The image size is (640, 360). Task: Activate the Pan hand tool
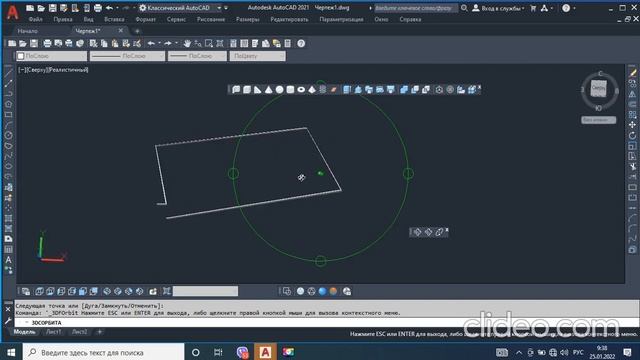pyautogui.click(x=187, y=44)
